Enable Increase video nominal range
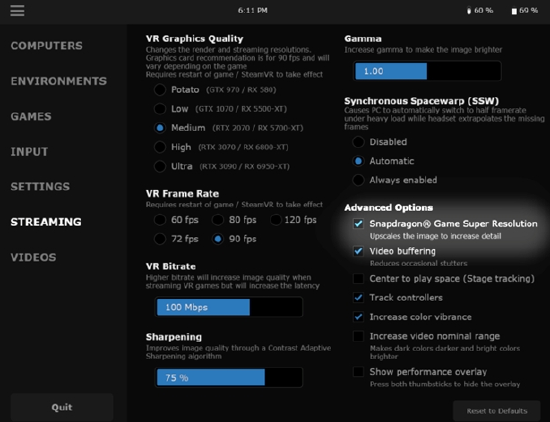The width and height of the screenshot is (550, 422). pyautogui.click(x=358, y=336)
